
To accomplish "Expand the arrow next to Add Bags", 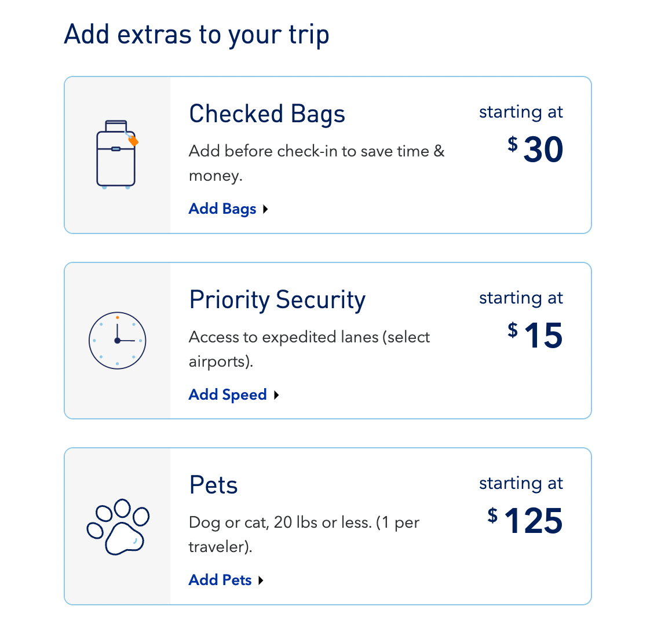I will (x=266, y=209).
